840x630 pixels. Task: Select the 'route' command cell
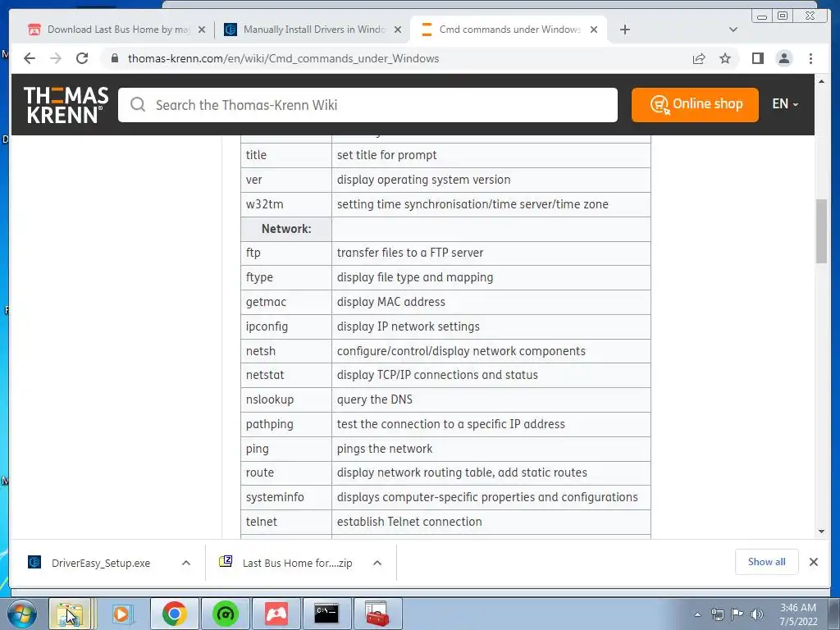point(286,472)
